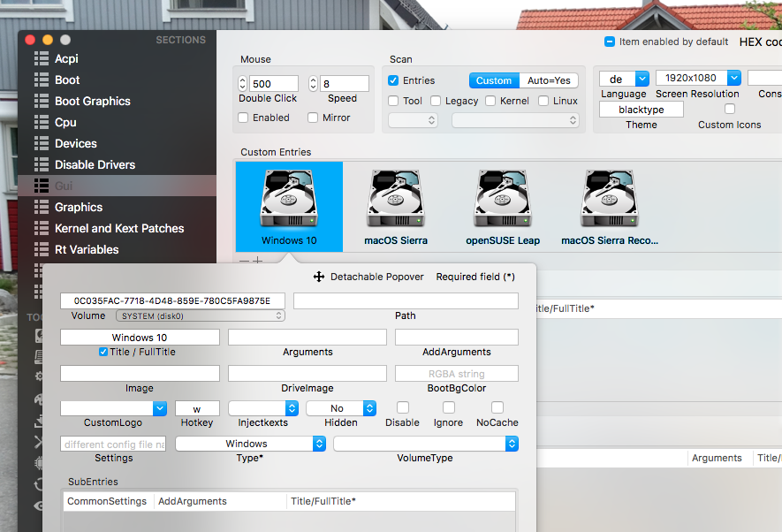Open the Screen Resolution 1920x1080 dropdown
782x532 pixels.
pyautogui.click(x=698, y=78)
